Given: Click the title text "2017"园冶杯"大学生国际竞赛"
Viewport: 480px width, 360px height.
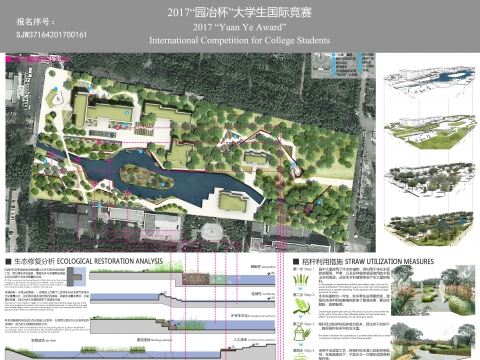Looking at the screenshot, I should pyautogui.click(x=239, y=13).
